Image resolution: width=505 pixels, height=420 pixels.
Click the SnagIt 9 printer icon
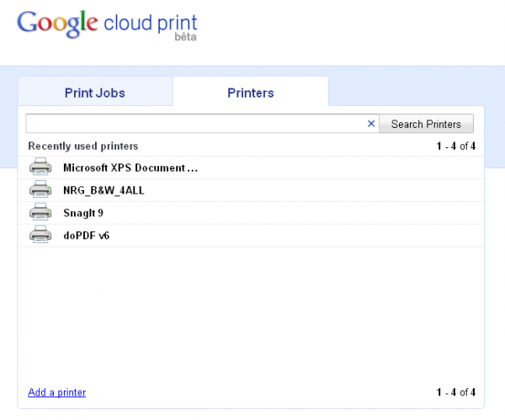[40, 213]
